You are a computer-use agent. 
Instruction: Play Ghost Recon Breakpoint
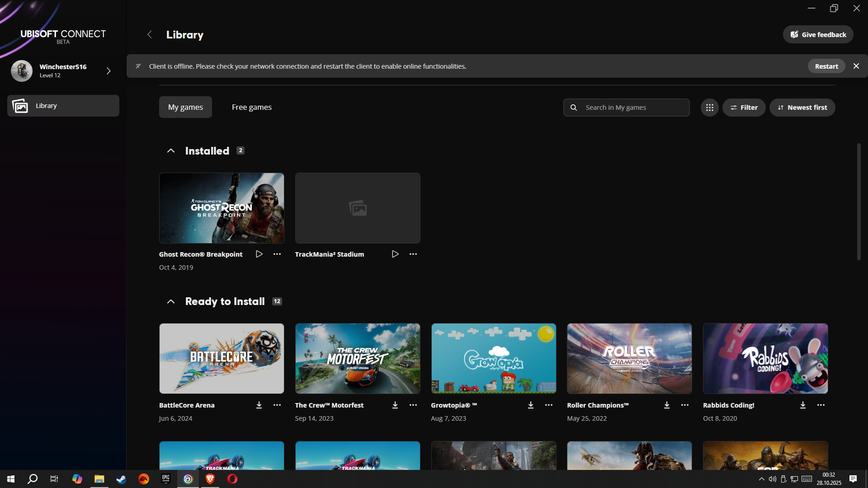(259, 254)
